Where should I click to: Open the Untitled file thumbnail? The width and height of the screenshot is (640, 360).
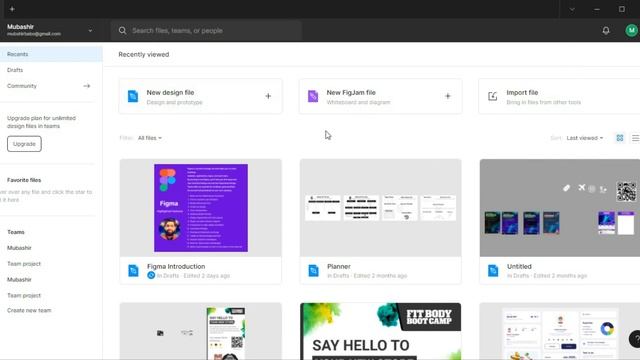(560, 208)
